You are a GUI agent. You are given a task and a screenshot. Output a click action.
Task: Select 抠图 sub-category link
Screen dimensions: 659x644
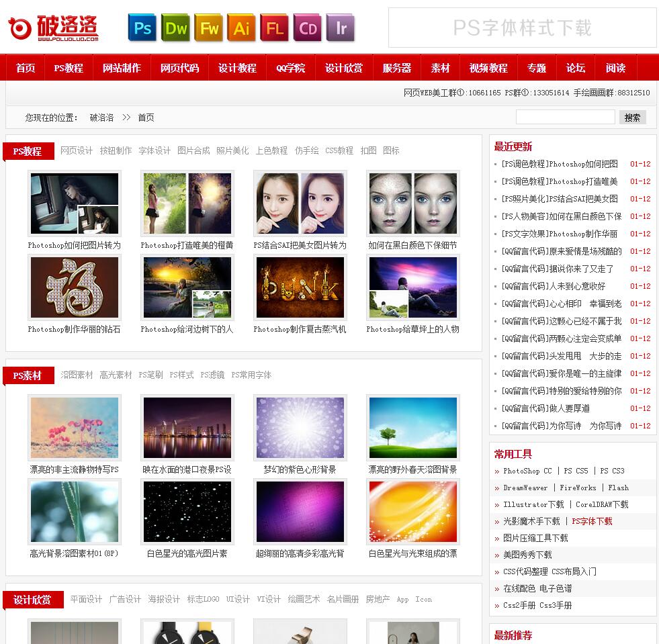click(x=369, y=150)
